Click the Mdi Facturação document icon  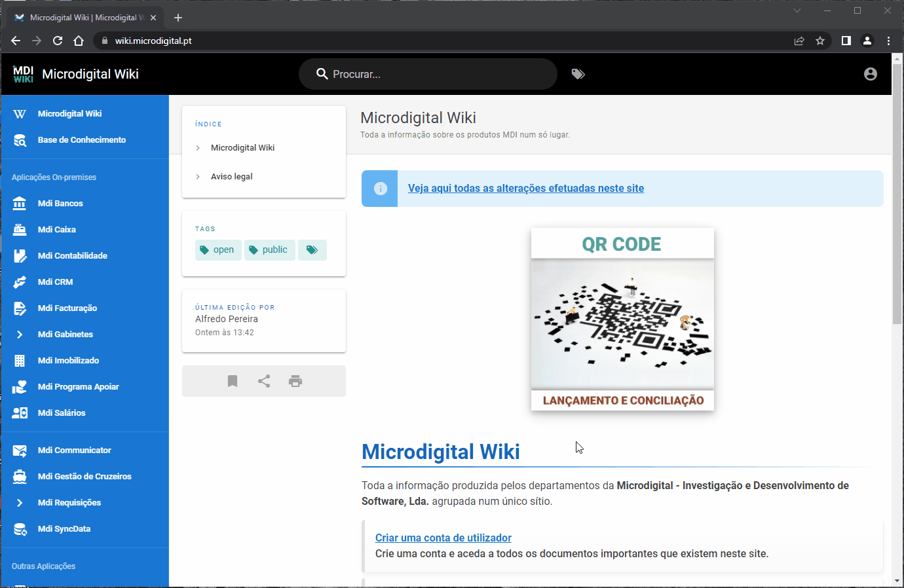click(x=20, y=308)
